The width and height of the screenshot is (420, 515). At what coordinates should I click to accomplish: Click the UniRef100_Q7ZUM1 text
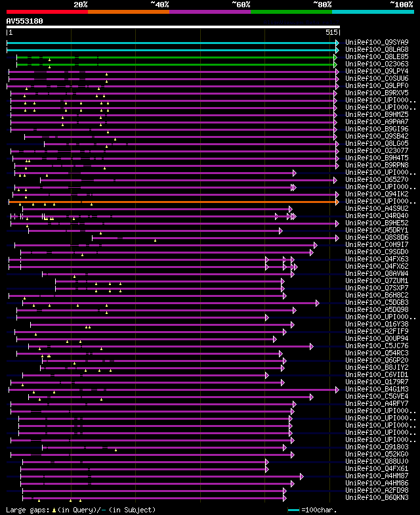(377, 281)
